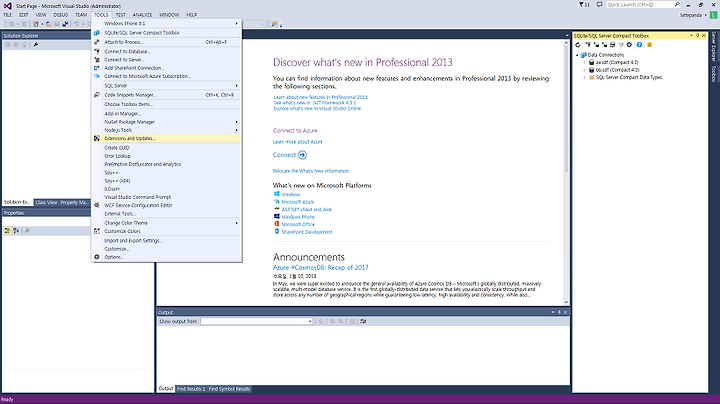Image resolution: width=720 pixels, height=404 pixels.
Task: Click the Quick Launch search magnifier icon
Action: [677, 5]
